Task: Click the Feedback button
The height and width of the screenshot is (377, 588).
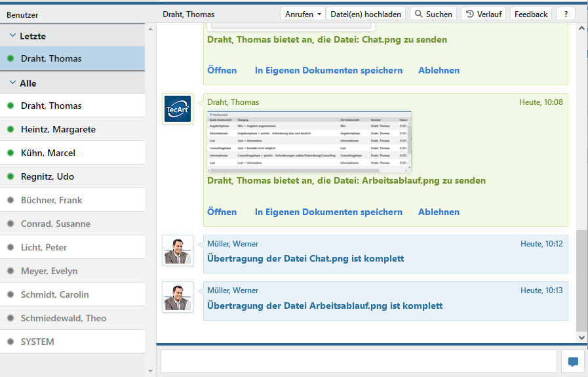Action: click(531, 14)
